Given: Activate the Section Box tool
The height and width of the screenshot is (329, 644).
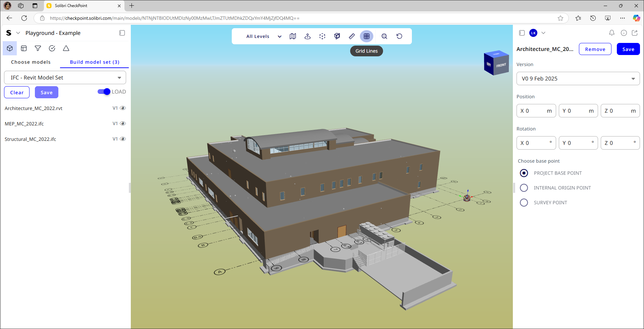Looking at the screenshot, I should click(337, 36).
